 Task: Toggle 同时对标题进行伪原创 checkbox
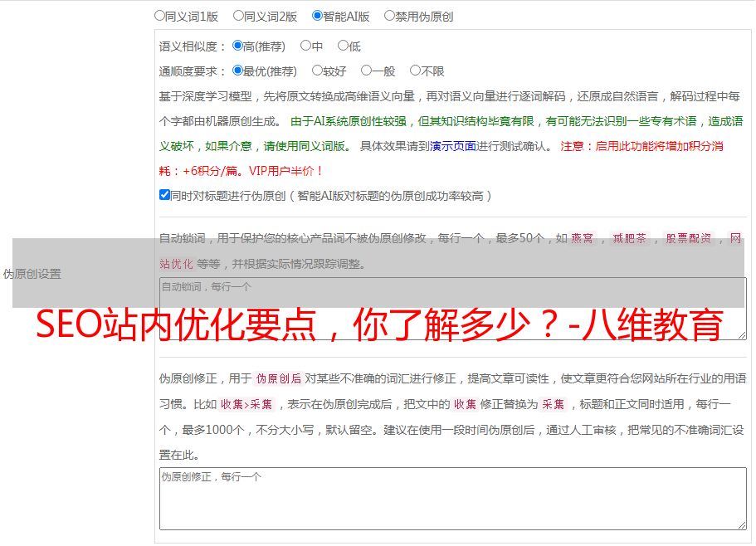coord(164,195)
